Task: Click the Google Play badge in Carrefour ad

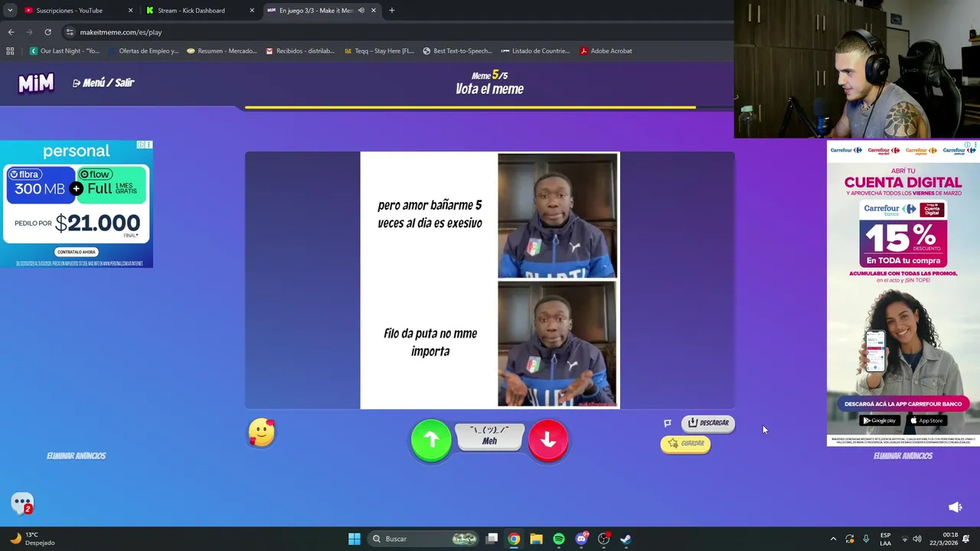Action: [880, 420]
